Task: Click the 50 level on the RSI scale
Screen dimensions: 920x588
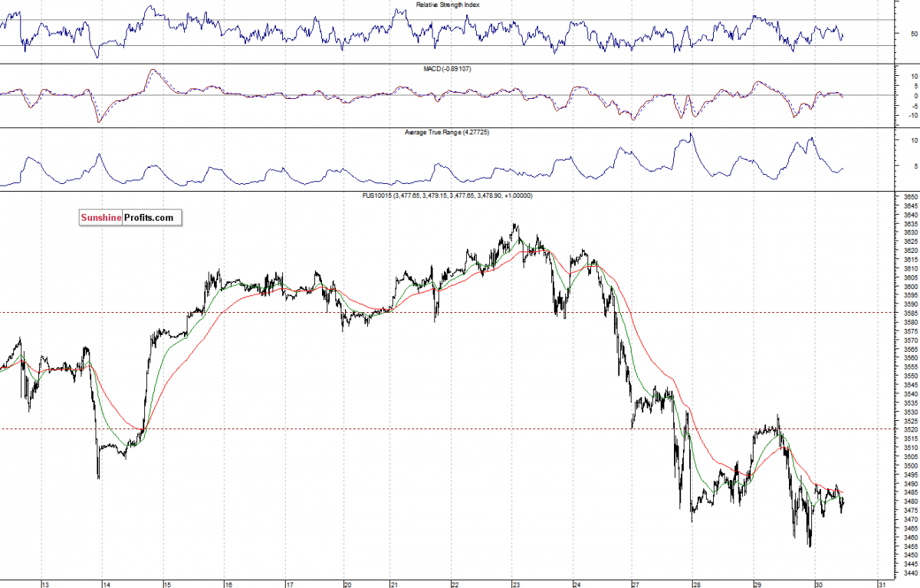Action: pos(912,34)
